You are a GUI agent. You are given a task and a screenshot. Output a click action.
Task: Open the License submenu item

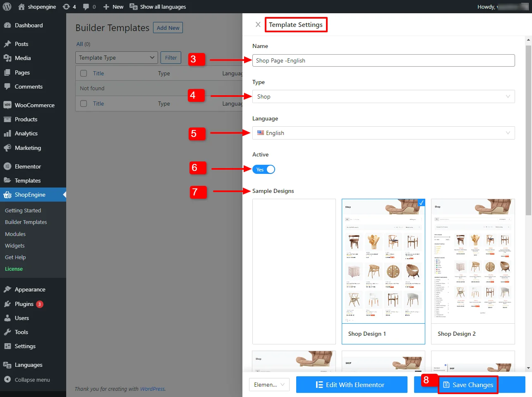click(14, 269)
